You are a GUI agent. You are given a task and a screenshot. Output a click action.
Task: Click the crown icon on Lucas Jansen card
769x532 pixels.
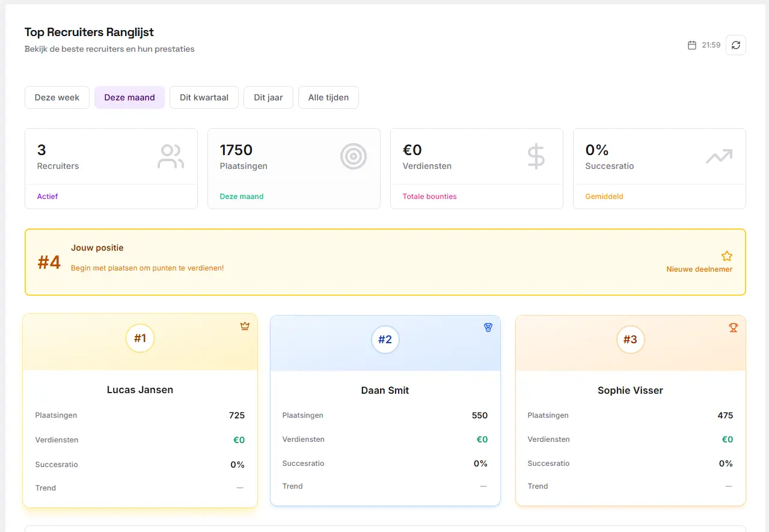pos(245,326)
